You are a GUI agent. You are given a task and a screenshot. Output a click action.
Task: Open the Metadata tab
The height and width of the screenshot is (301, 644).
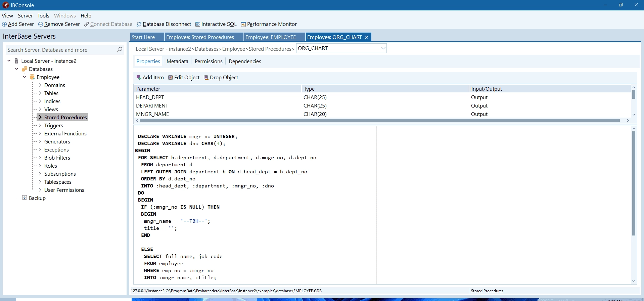point(177,61)
